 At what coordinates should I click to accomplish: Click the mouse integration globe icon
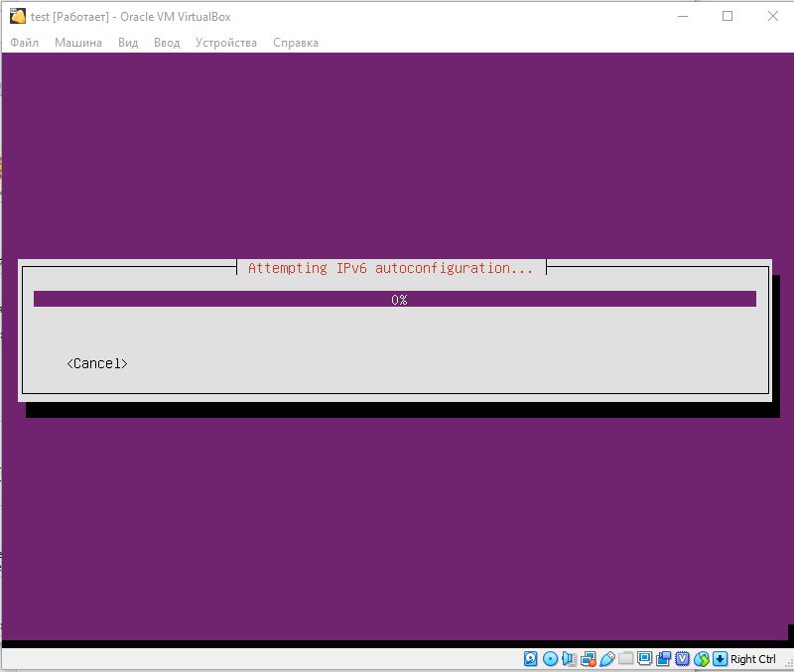702,659
